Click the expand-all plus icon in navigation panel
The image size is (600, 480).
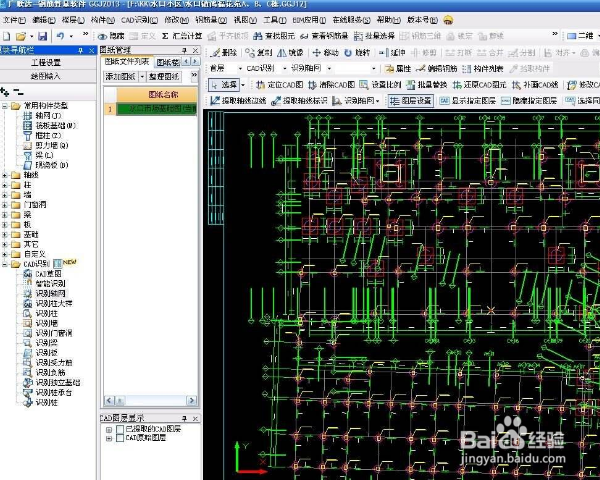[5, 92]
